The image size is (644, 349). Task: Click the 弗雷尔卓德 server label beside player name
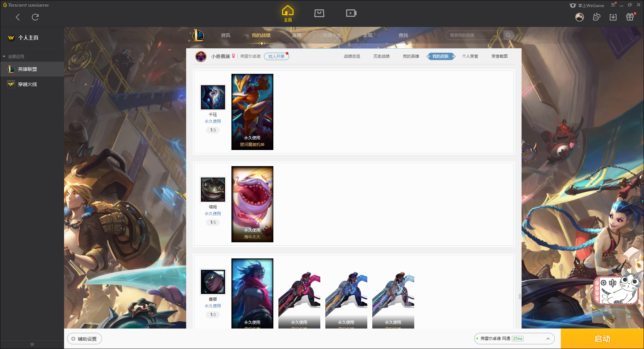pyautogui.click(x=250, y=56)
